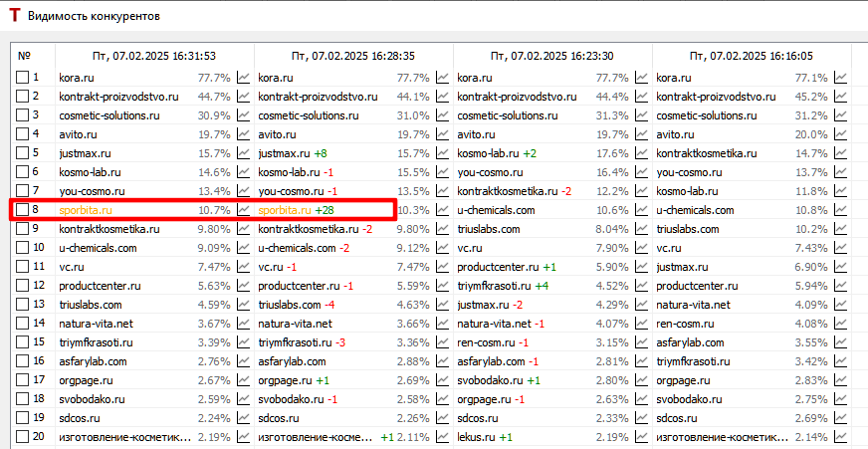Click chart icon next to cosmetic-solutions.ru 31.3%
The image size is (868, 449).
click(x=642, y=115)
